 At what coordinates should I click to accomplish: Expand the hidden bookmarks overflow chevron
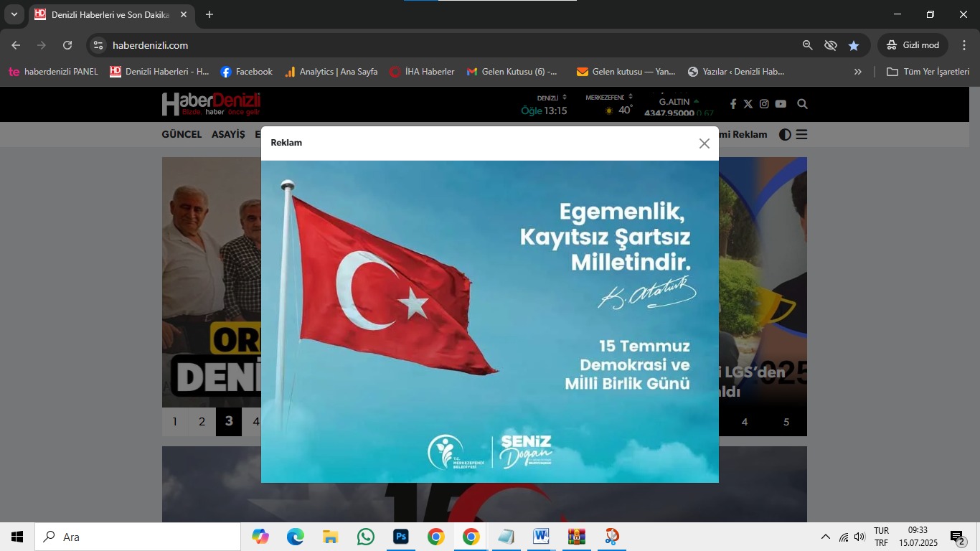(857, 72)
